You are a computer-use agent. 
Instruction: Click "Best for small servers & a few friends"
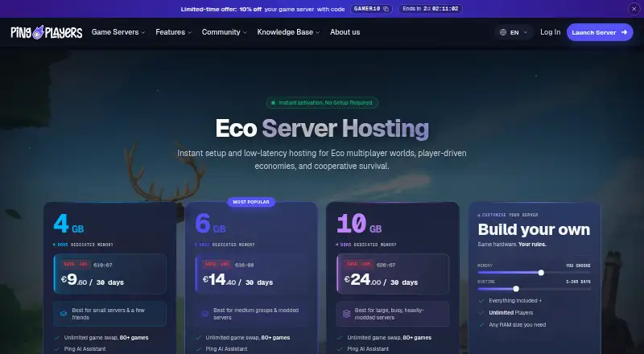click(109, 314)
